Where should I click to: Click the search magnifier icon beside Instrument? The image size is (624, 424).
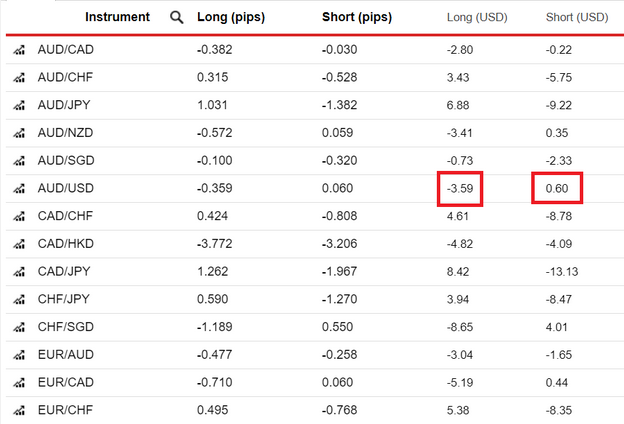[x=177, y=17]
